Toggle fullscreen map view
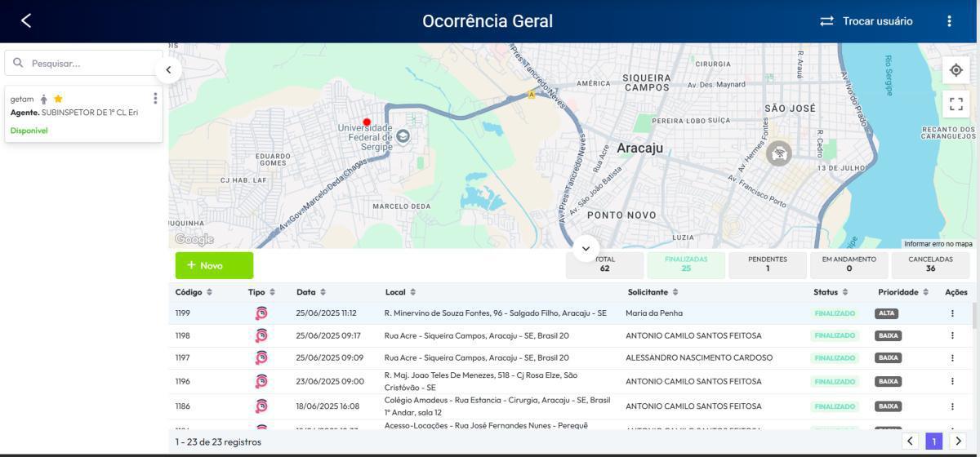 [955, 104]
